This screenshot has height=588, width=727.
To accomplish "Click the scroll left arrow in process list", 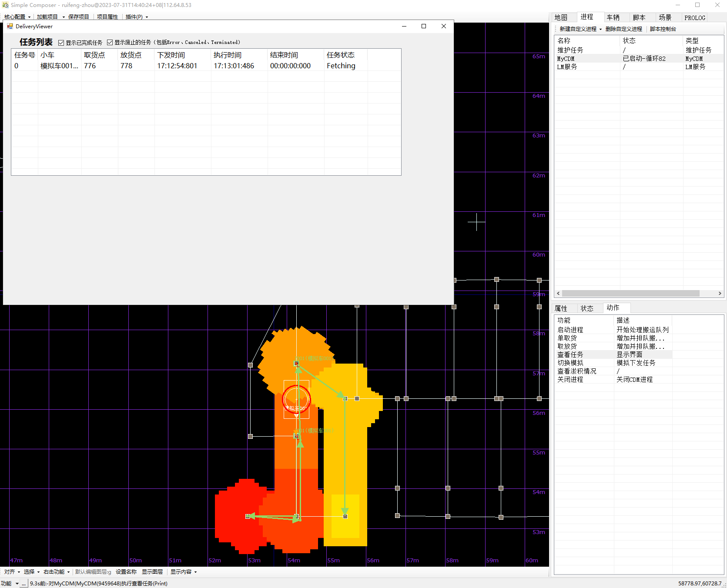I will pos(558,294).
